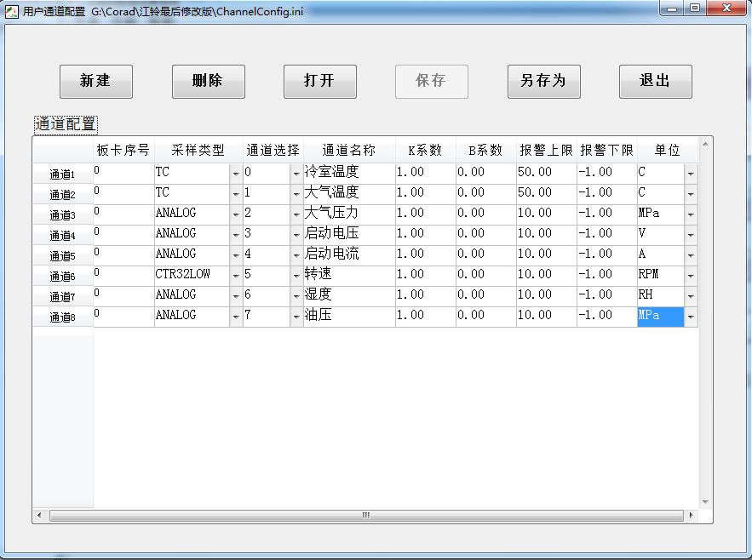Select the 通道1 row header
The image size is (752, 560).
(x=63, y=174)
